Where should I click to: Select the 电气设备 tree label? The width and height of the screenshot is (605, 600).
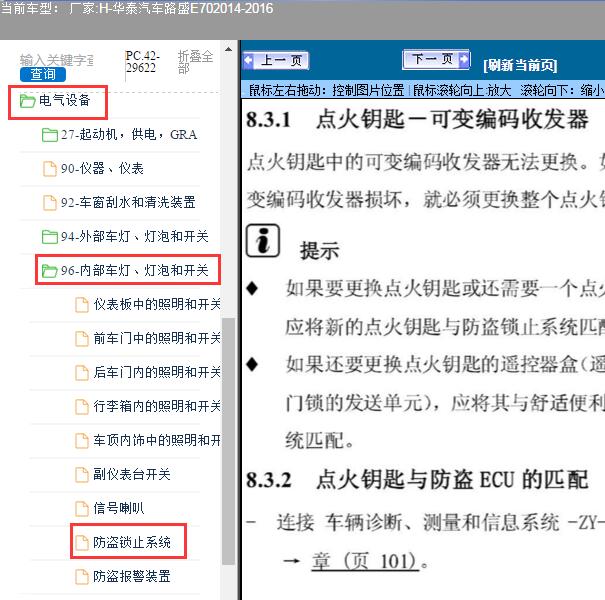pyautogui.click(x=64, y=100)
